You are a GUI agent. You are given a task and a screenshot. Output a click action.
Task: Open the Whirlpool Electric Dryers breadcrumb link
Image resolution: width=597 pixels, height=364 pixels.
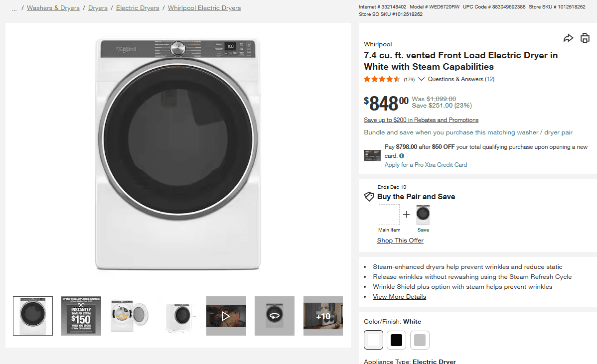coord(204,7)
